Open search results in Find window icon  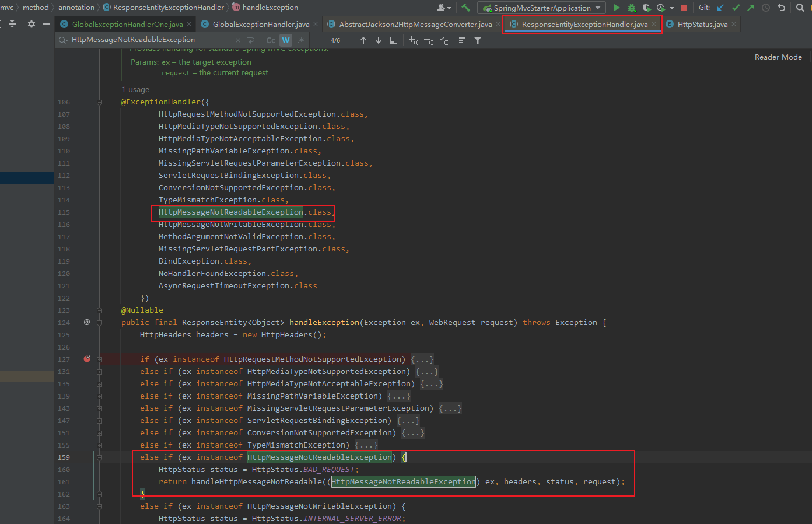(x=394, y=40)
